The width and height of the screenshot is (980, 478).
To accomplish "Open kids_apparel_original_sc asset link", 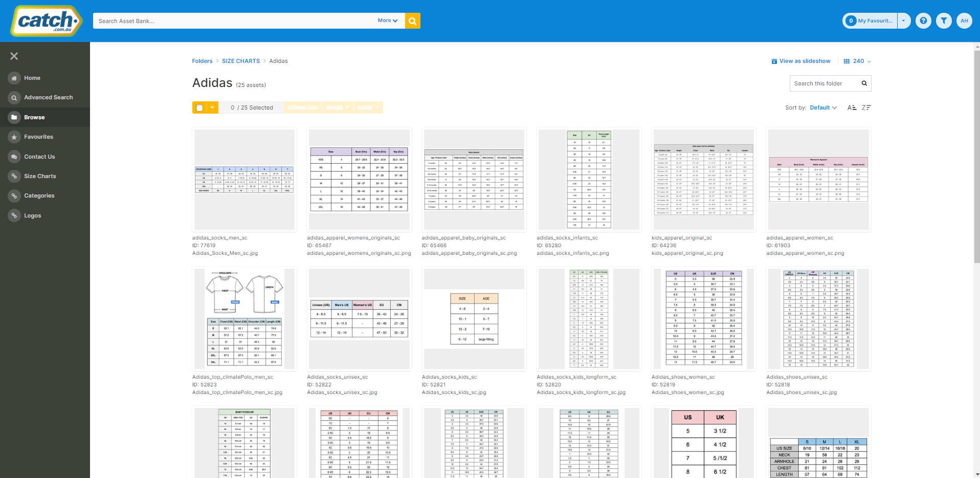I will (682, 238).
